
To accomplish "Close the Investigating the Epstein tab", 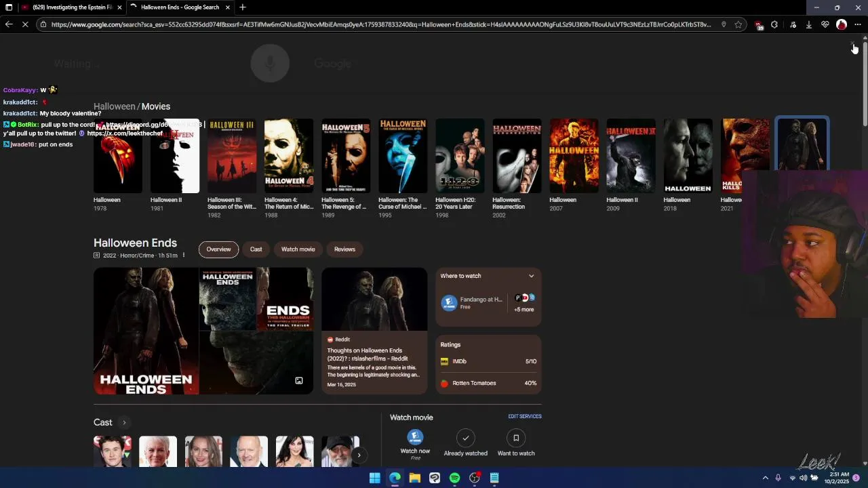I will tap(120, 7).
